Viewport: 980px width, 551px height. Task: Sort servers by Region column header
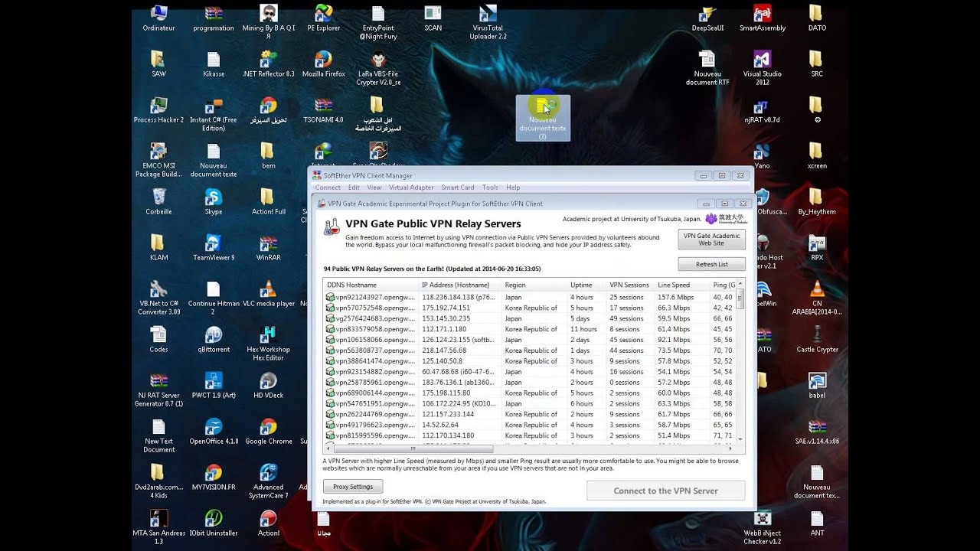(534, 285)
